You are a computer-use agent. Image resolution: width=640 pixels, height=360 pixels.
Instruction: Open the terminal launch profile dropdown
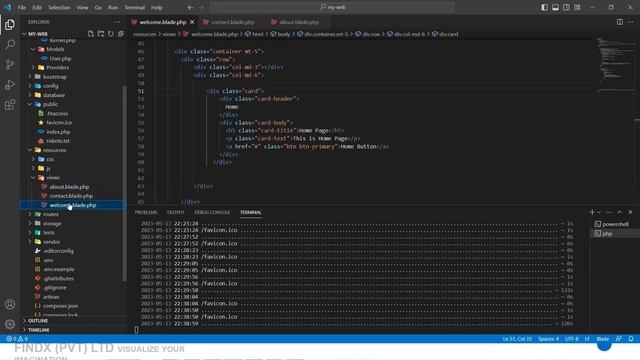tap(599, 212)
